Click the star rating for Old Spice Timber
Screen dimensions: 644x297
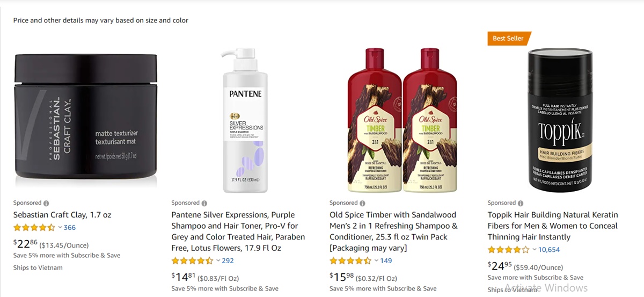(x=350, y=261)
